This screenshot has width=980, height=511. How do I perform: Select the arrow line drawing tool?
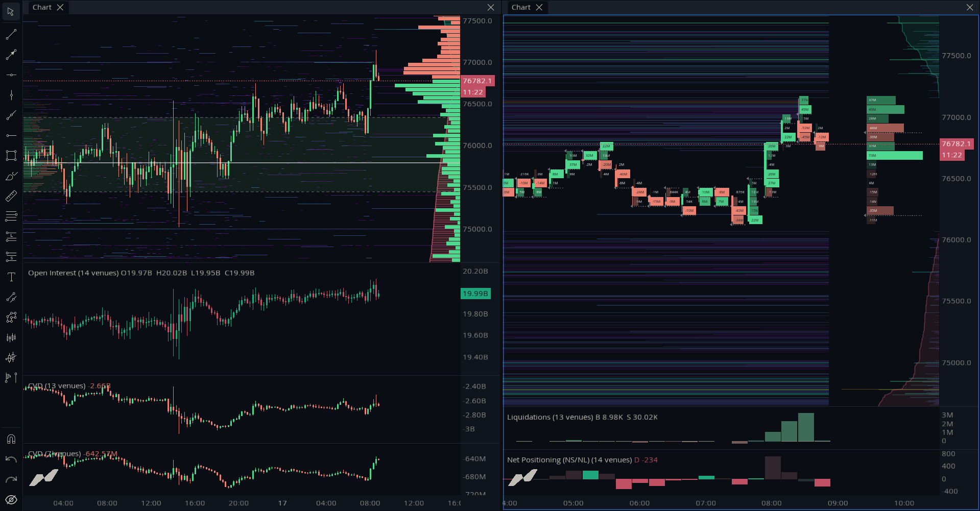11,55
